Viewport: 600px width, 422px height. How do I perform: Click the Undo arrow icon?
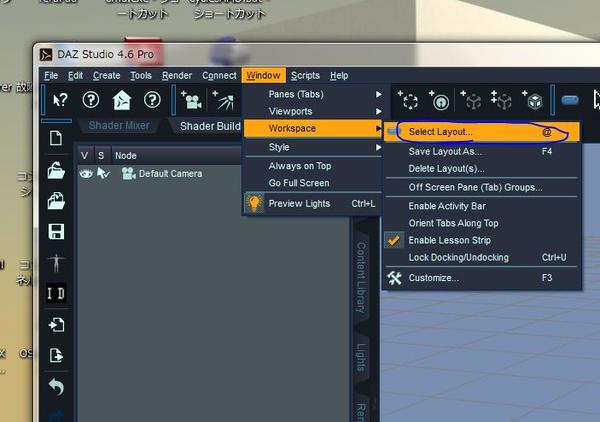[56, 386]
